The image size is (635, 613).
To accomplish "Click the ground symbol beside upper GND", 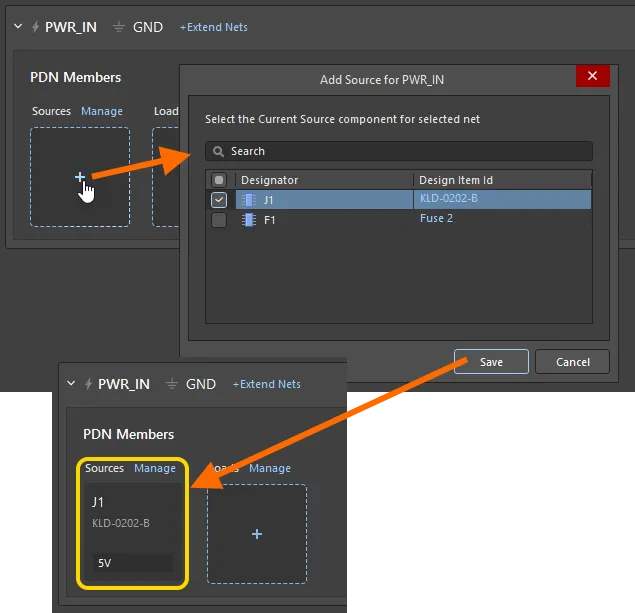I will (119, 27).
